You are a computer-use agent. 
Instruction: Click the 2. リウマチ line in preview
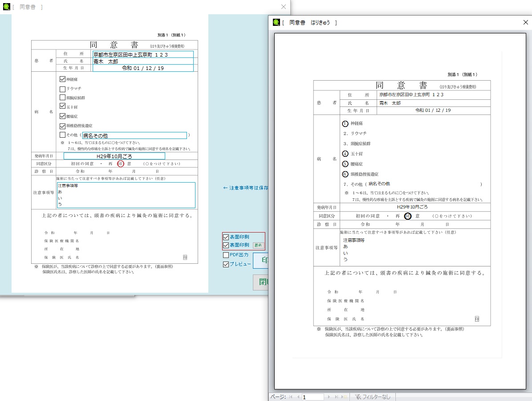[355, 133]
